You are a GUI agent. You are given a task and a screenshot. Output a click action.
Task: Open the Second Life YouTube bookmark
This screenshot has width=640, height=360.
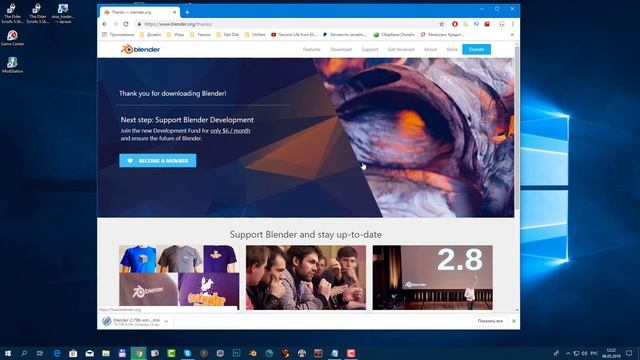tap(294, 35)
